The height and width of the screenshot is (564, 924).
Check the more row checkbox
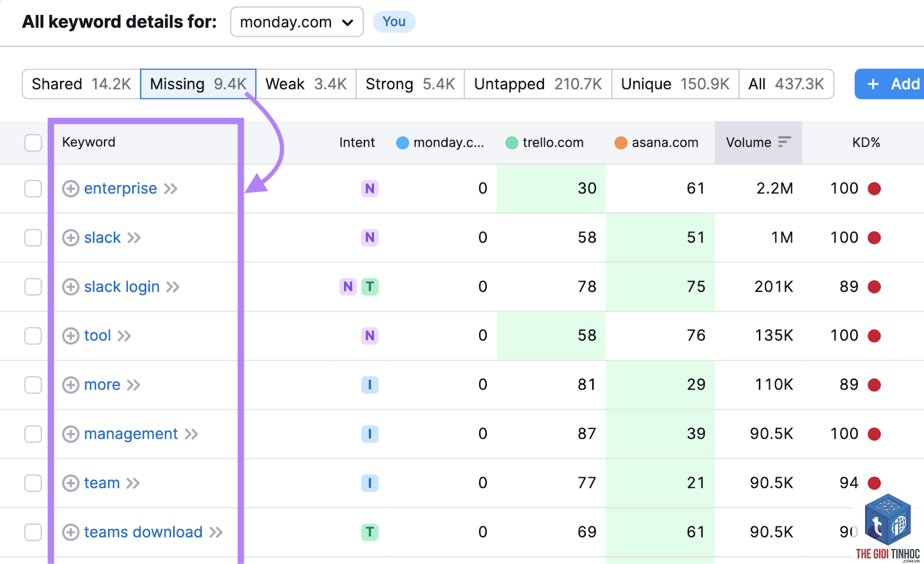33,385
